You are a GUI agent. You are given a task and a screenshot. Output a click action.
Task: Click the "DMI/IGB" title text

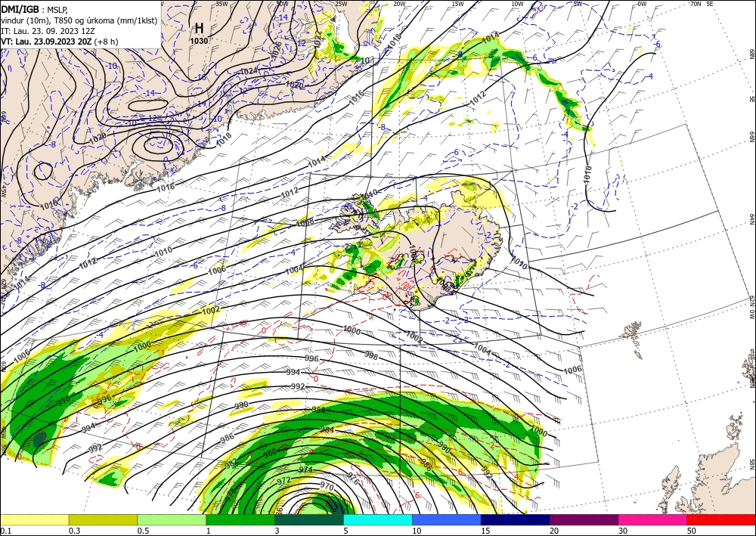coord(20,9)
